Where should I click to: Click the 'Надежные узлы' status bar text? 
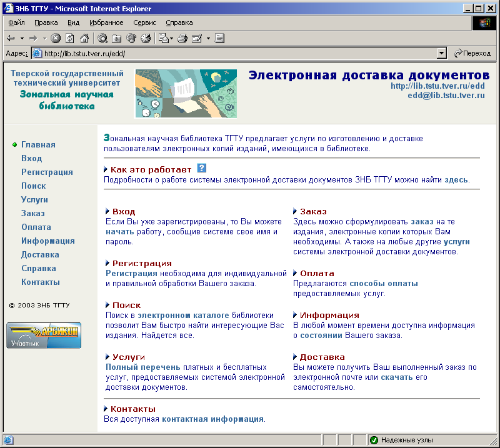[x=407, y=440]
